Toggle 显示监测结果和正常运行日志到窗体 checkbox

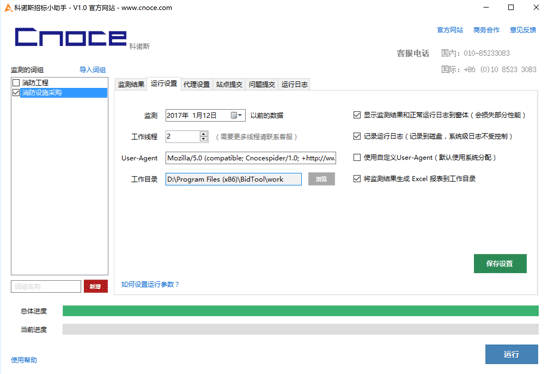[357, 115]
